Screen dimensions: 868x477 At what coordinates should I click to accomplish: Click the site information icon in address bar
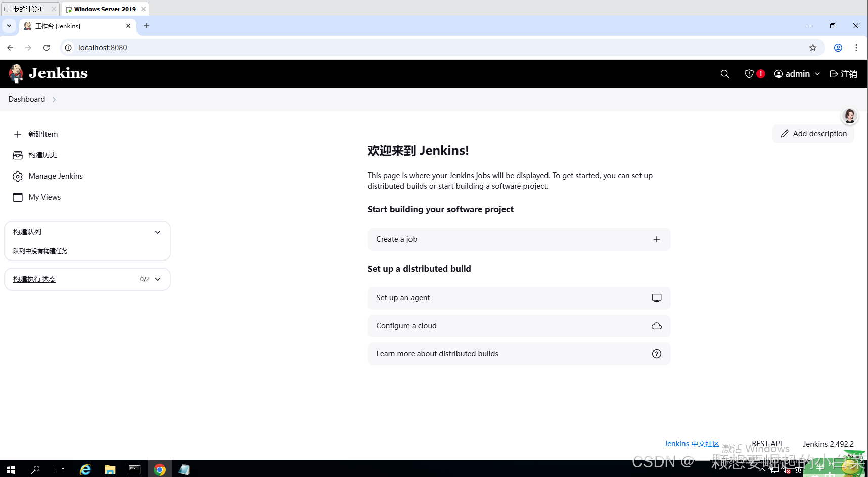coord(68,48)
